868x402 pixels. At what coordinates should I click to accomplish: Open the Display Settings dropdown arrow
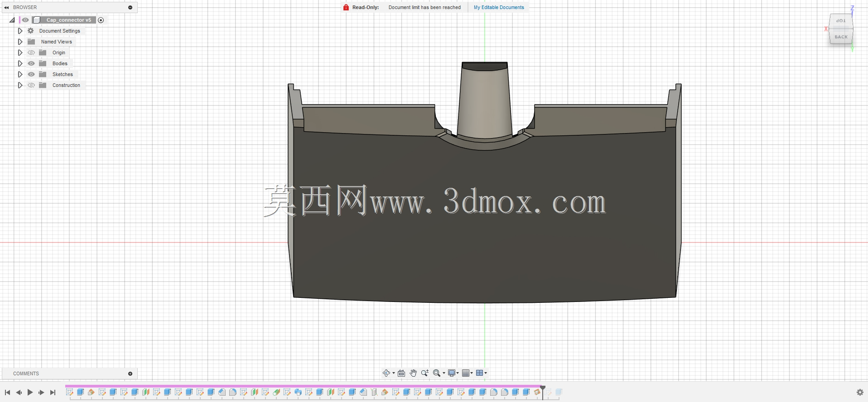458,373
